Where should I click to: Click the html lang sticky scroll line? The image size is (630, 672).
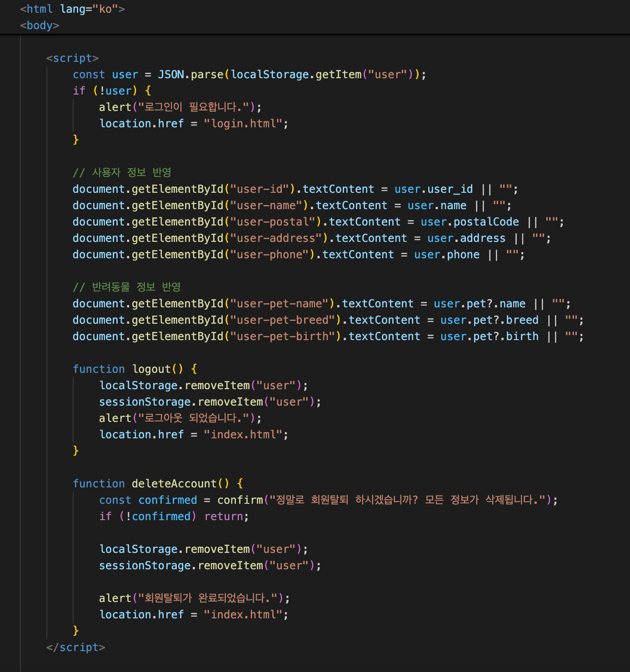(72, 9)
